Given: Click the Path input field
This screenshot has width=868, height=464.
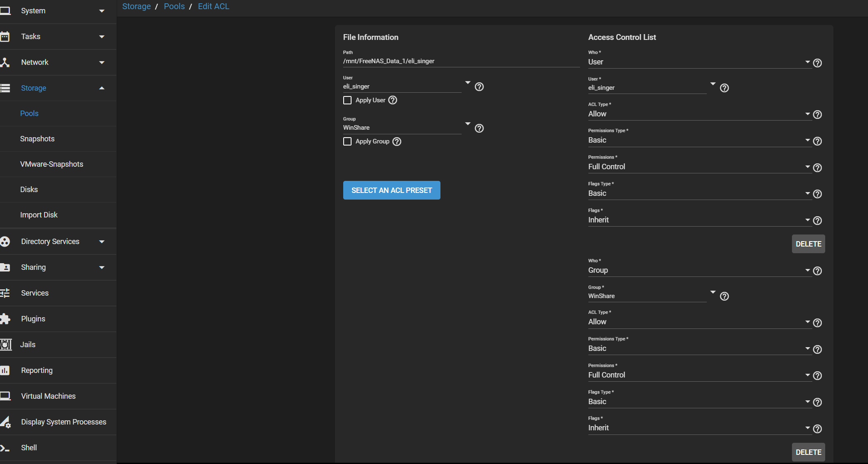Looking at the screenshot, I should click(x=461, y=61).
